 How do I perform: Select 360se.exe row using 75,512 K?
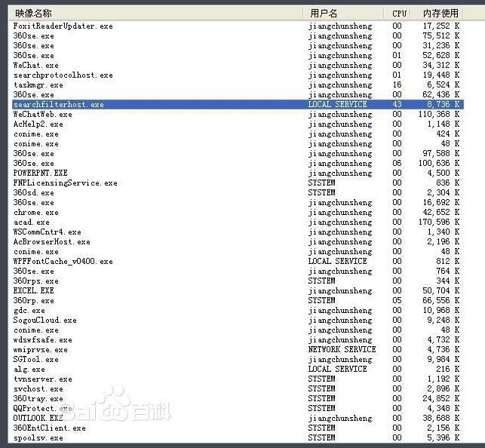[x=238, y=36]
